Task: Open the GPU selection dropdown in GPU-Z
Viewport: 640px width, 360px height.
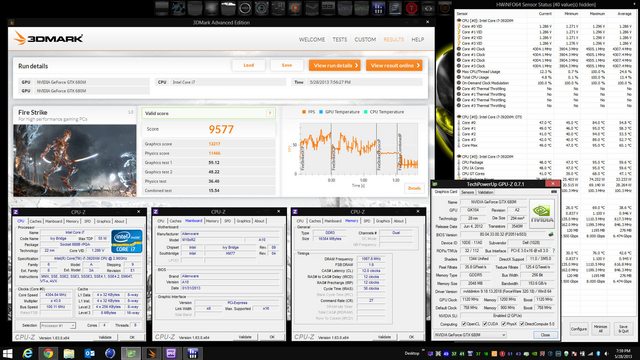Action: (x=470, y=335)
